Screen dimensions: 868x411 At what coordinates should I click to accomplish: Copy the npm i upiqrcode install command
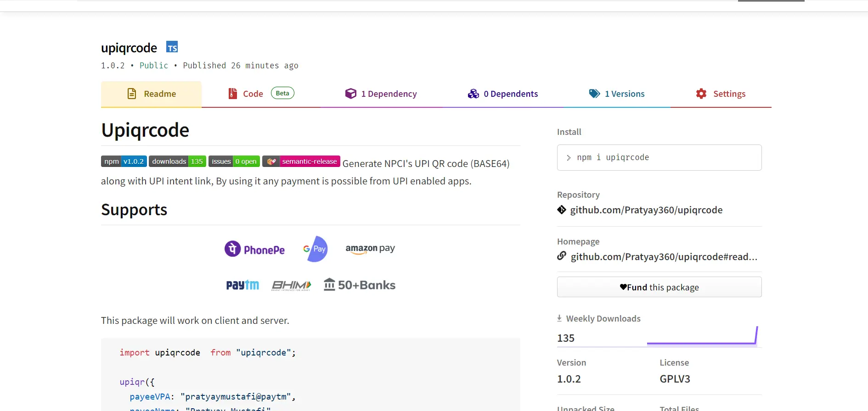click(x=659, y=158)
